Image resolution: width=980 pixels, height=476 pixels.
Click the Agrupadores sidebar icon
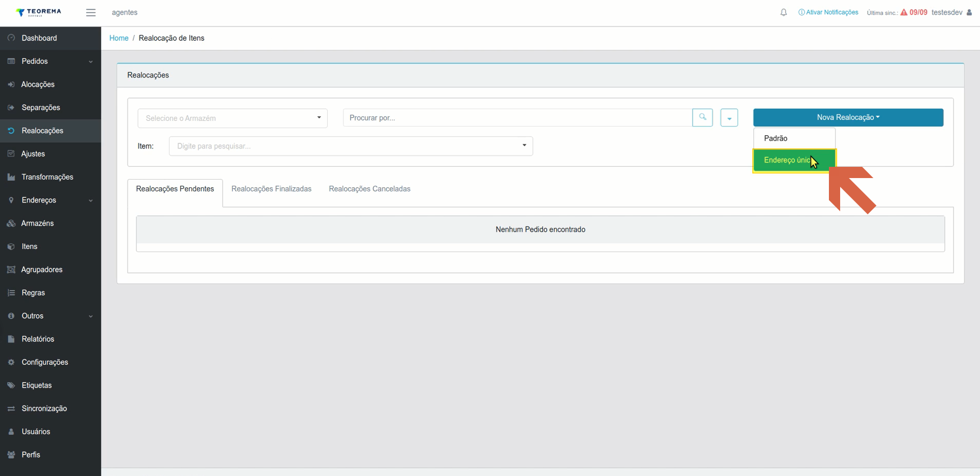point(11,269)
